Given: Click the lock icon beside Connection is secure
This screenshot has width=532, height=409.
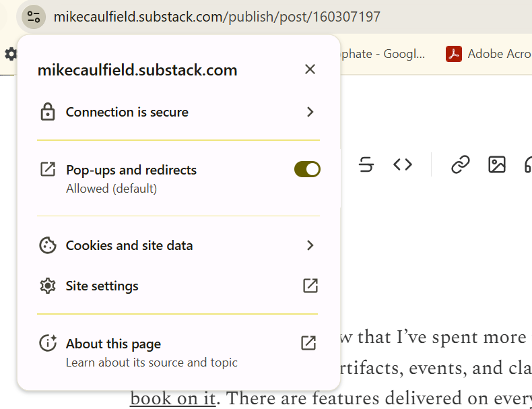Looking at the screenshot, I should [x=48, y=112].
